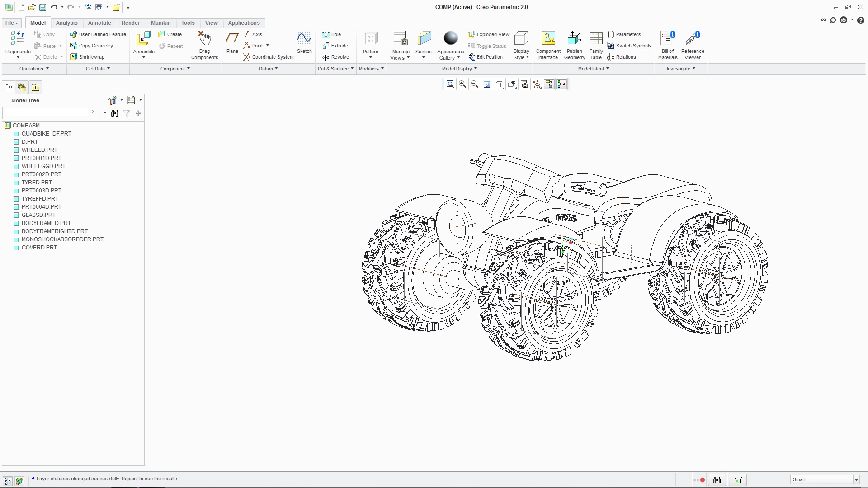The width and height of the screenshot is (868, 488).
Task: Expand the Model Display group dropdown
Action: pyautogui.click(x=459, y=69)
